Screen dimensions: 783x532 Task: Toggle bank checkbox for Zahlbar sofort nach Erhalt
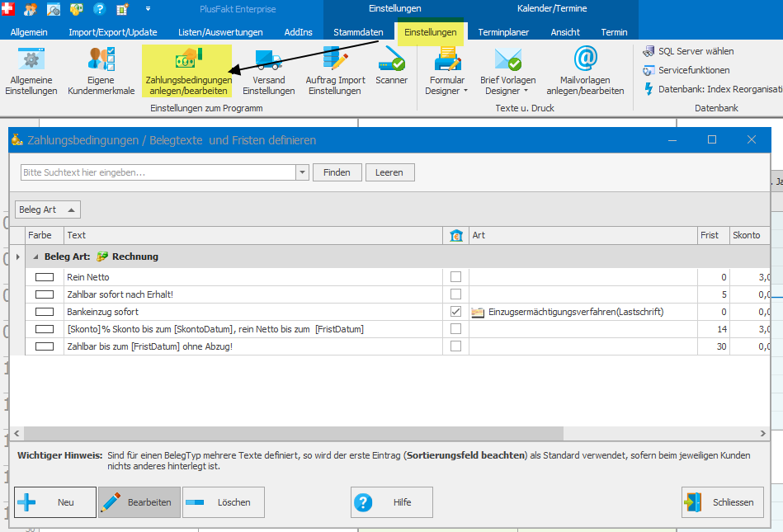click(x=455, y=294)
